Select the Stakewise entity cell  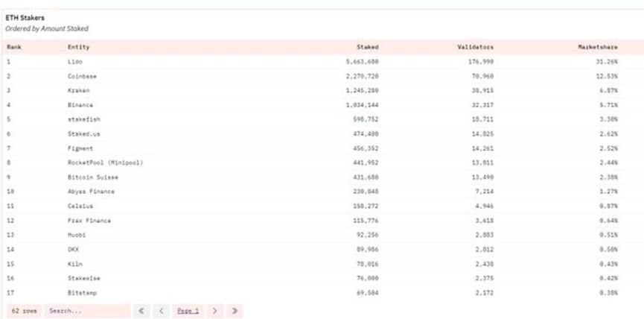[84, 278]
